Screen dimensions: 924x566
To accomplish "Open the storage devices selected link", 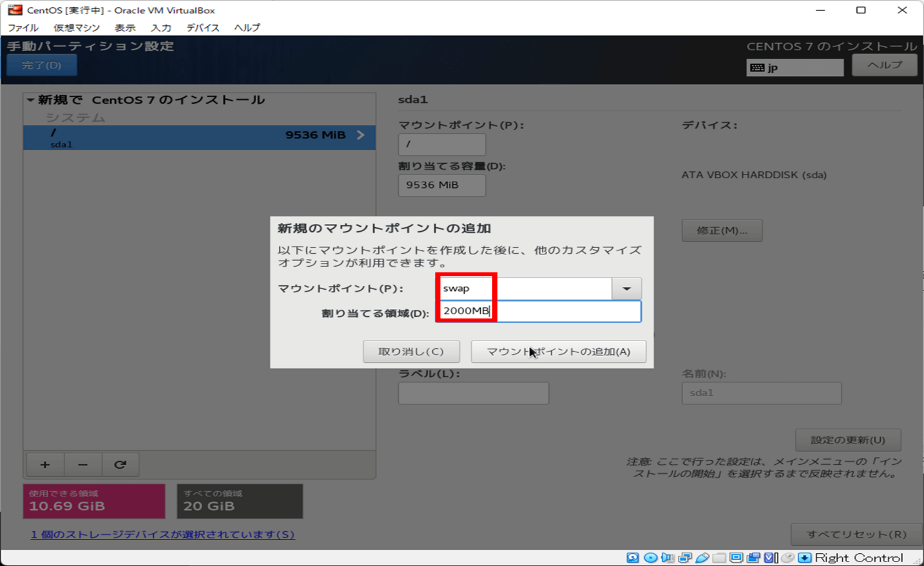I will [x=162, y=534].
